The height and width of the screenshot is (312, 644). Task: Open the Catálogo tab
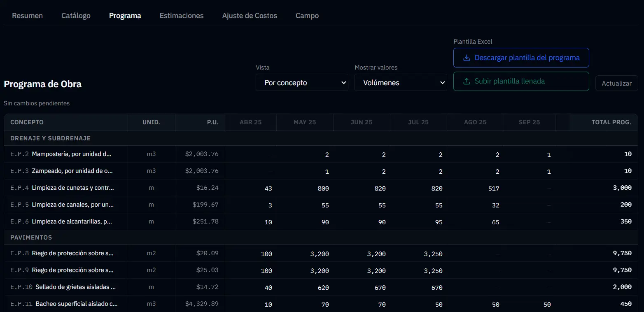[76, 16]
